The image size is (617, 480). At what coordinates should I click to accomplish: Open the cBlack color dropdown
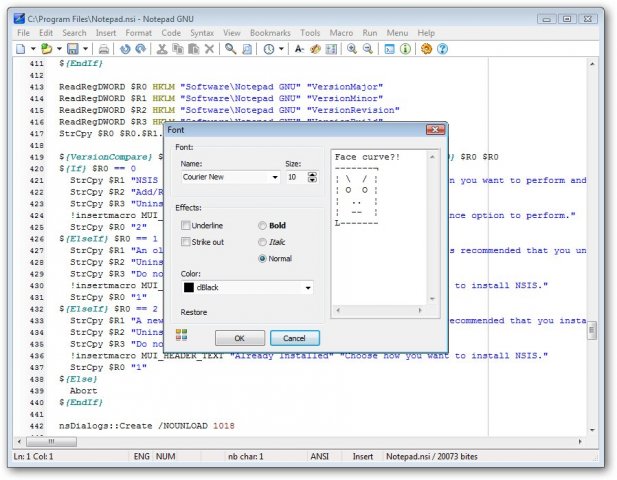tap(308, 288)
